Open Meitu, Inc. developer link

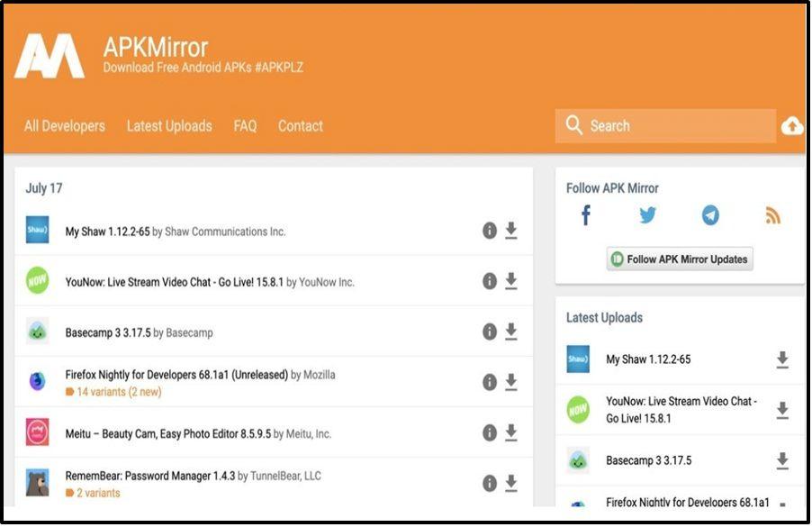click(309, 433)
